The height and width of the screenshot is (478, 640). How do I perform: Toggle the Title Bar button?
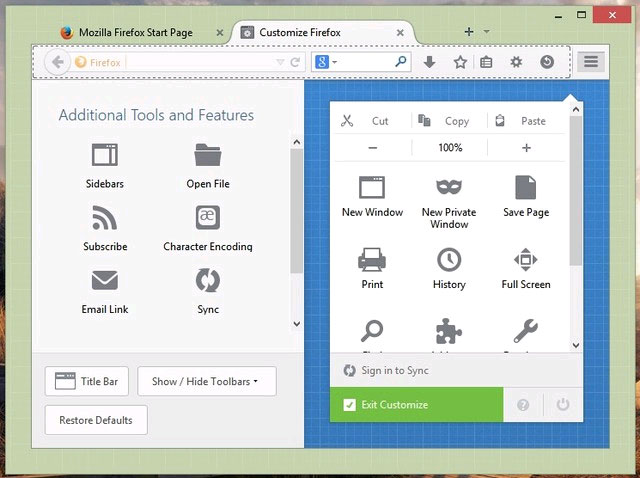(87, 381)
